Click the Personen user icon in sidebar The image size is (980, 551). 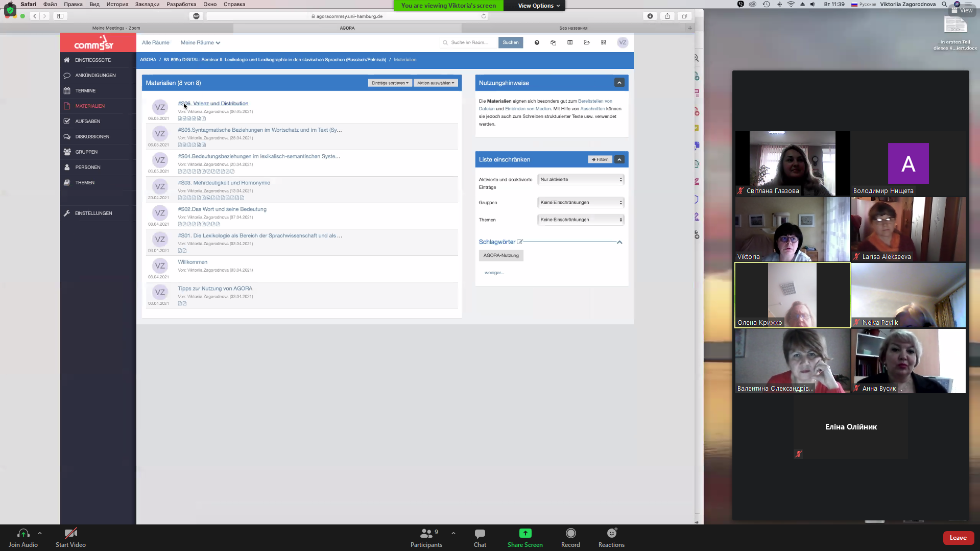pyautogui.click(x=67, y=167)
